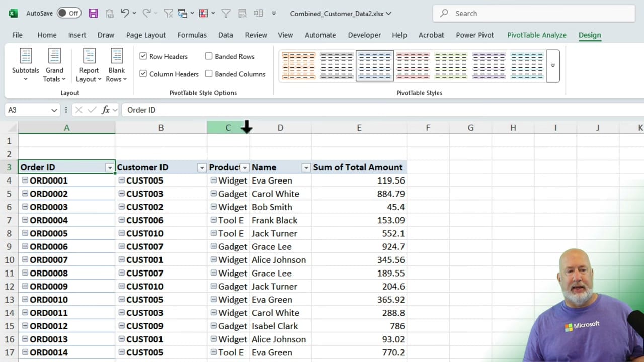Disable Row Headers
This screenshot has height=362, width=644.
pos(143,56)
